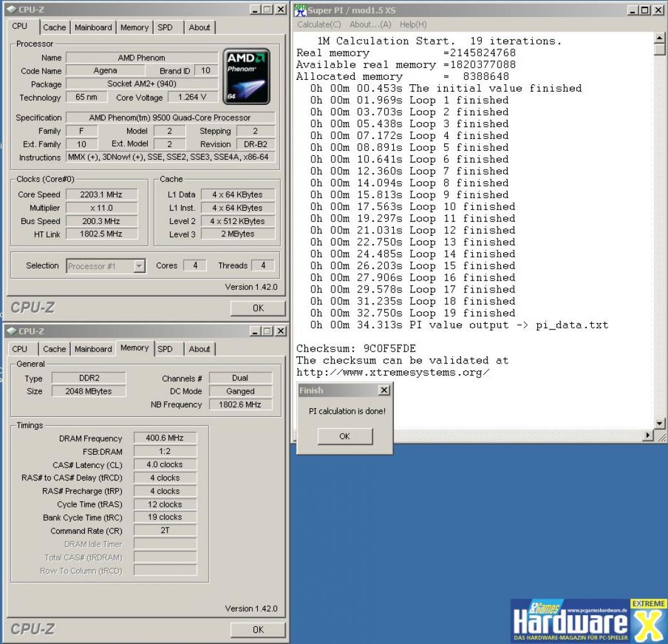Viewport: 668px width, 644px height.
Task: Open About tab in upper CPU-Z window
Action: 199,27
